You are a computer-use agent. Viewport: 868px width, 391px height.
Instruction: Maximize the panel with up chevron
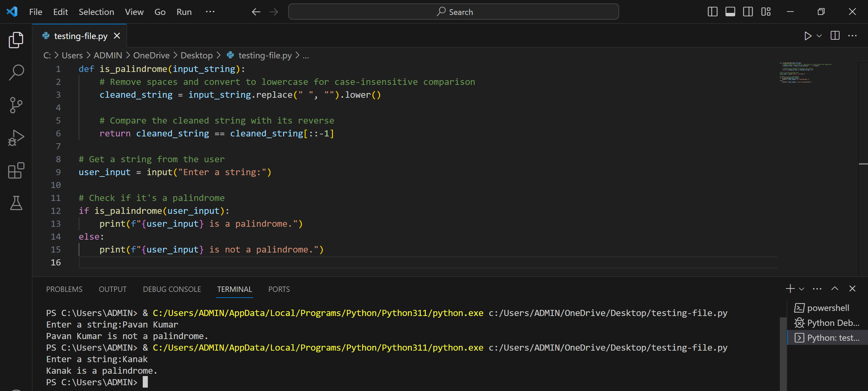click(x=835, y=289)
